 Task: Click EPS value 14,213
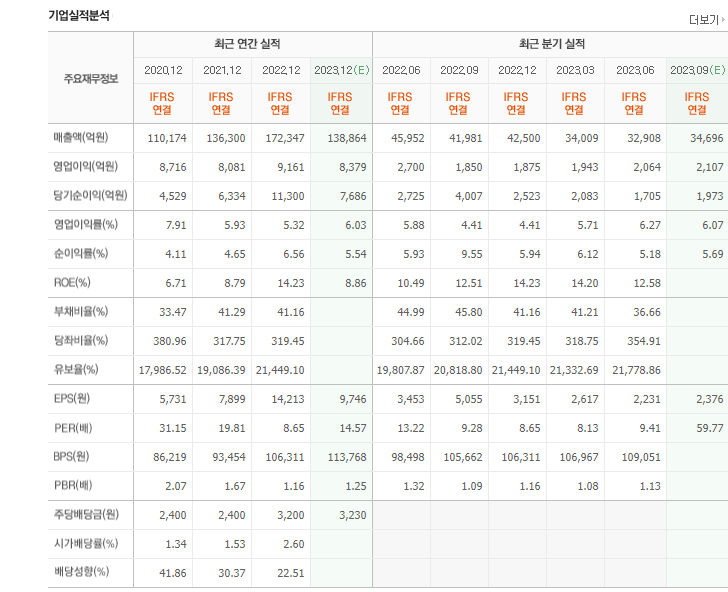[288, 399]
